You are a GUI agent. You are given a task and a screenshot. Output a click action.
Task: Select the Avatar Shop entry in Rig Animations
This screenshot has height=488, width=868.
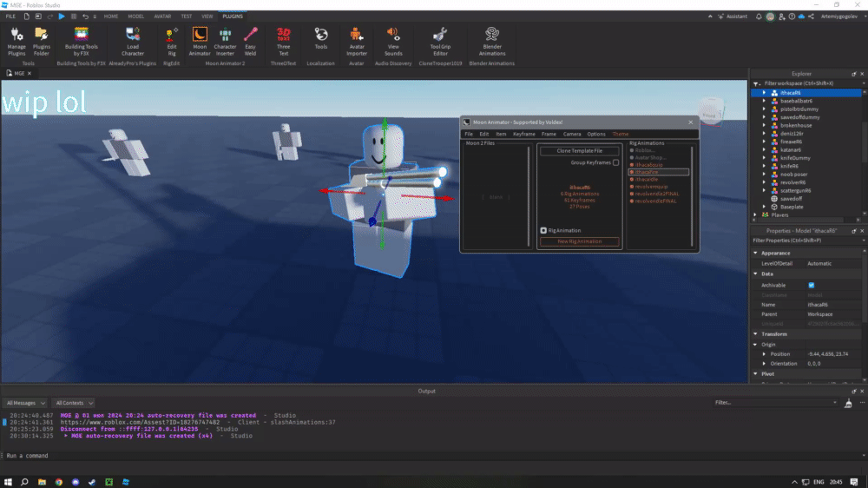[650, 158]
